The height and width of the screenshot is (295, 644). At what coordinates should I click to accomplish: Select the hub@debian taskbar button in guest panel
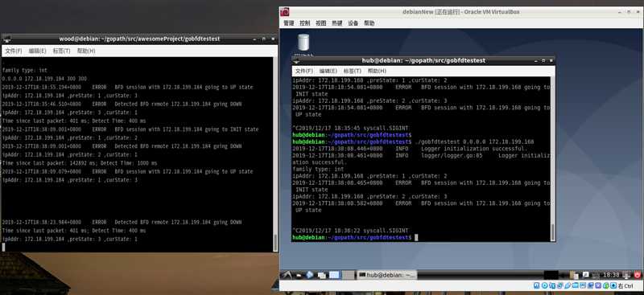(x=387, y=275)
